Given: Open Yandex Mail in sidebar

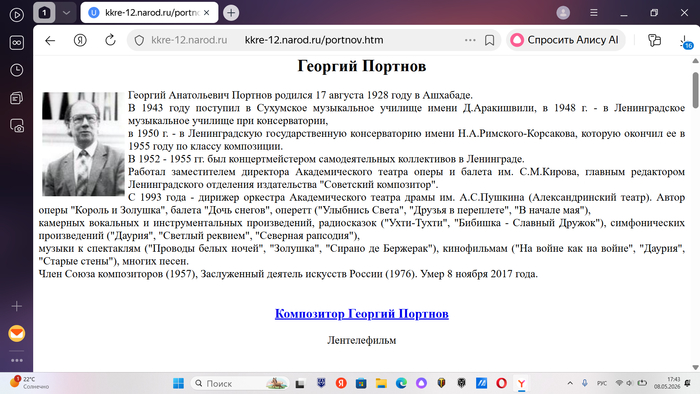Looking at the screenshot, I should [17, 333].
